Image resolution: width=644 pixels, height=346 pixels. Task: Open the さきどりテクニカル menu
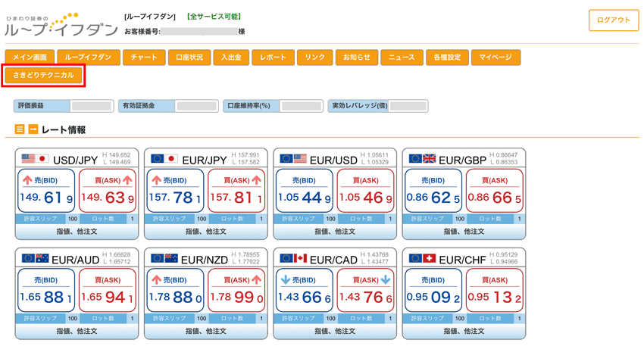coord(43,75)
